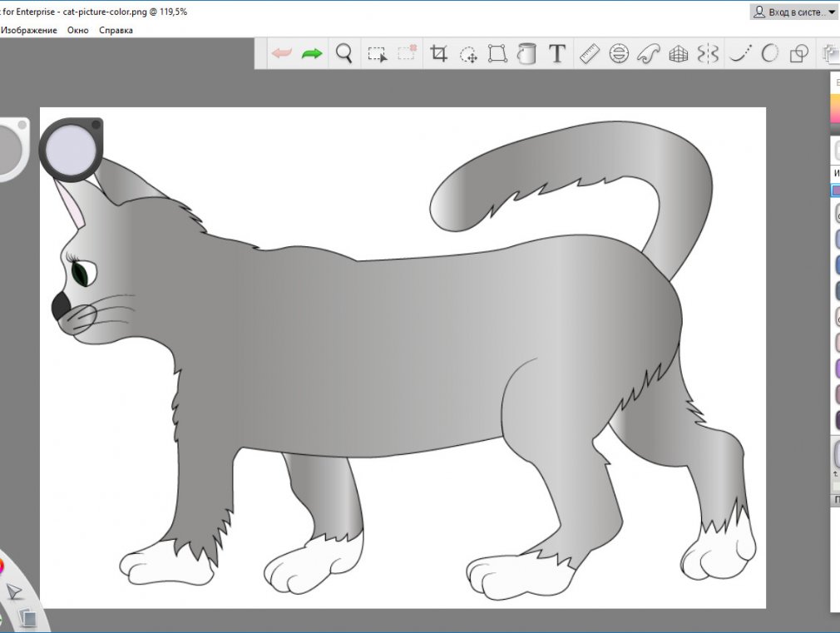Toggle the Steady Stroke tool
This screenshot has height=633, width=840.
[x=740, y=53]
